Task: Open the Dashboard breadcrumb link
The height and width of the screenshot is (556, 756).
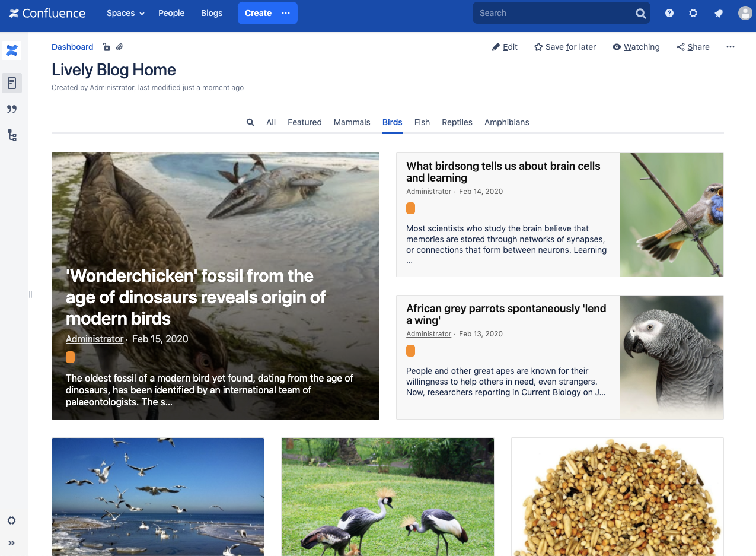Action: (x=72, y=47)
